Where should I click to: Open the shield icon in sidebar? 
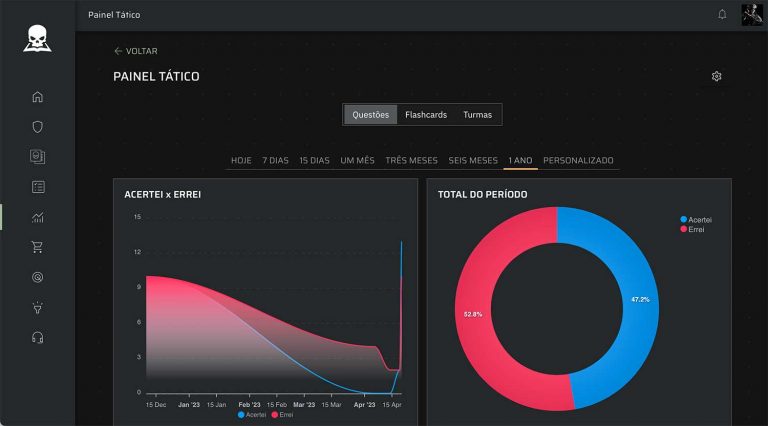coord(38,127)
